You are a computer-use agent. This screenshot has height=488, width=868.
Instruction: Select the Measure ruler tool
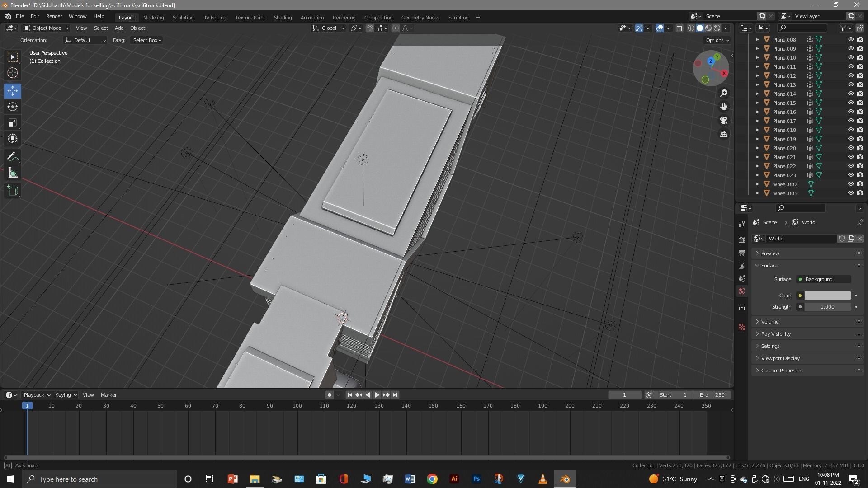[x=13, y=173]
